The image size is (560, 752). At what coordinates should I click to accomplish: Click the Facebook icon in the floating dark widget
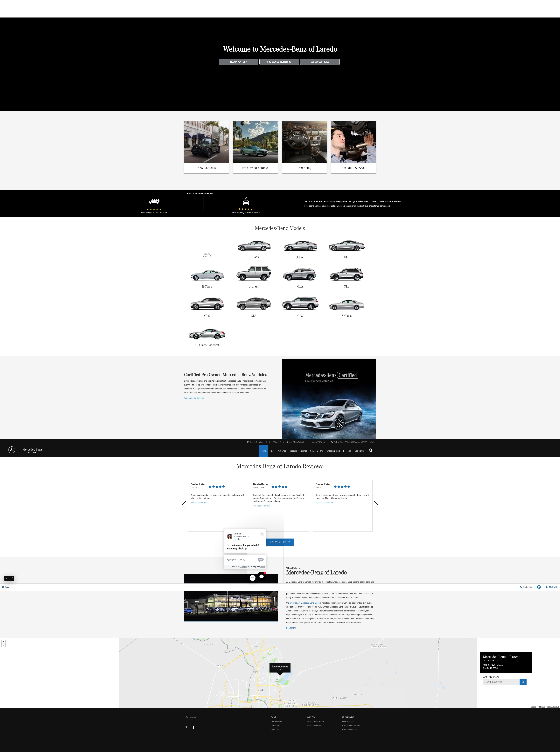pos(6,578)
